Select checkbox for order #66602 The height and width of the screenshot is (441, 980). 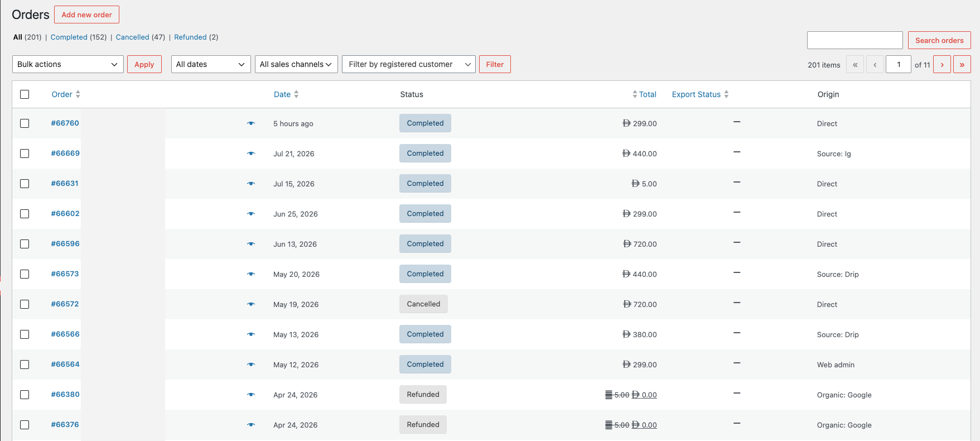click(25, 214)
